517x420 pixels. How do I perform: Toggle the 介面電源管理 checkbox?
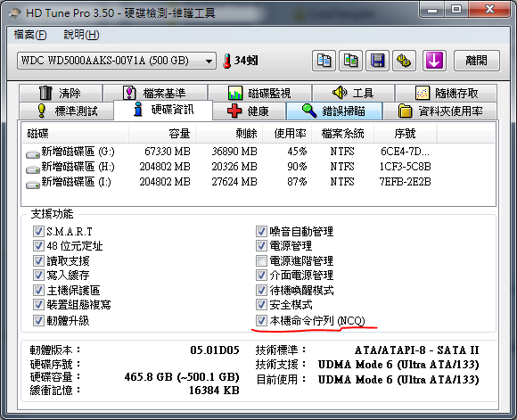tap(261, 275)
